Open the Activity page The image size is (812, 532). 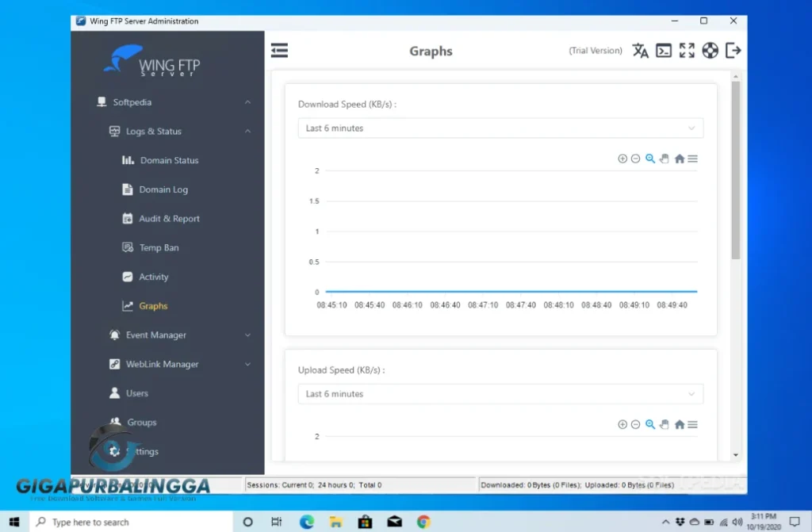(154, 277)
